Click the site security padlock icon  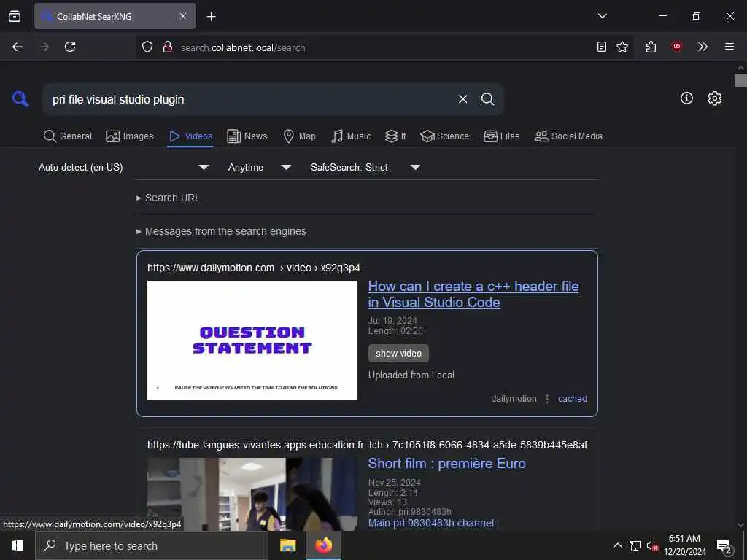(x=167, y=47)
